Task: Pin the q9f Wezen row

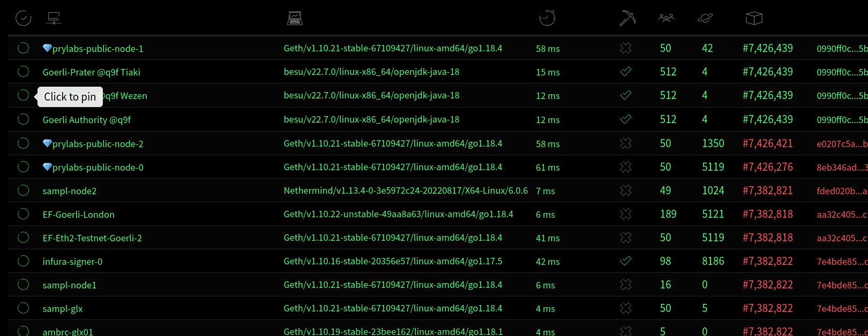Action: click(x=23, y=95)
